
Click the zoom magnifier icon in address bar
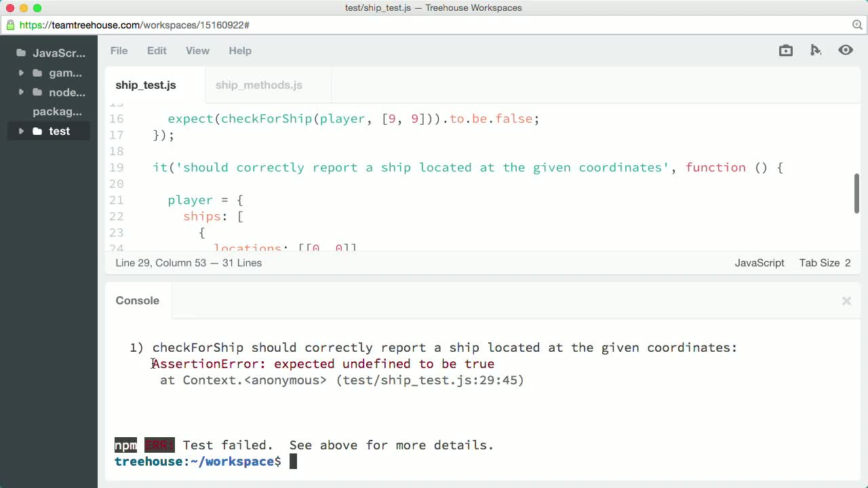point(857,25)
